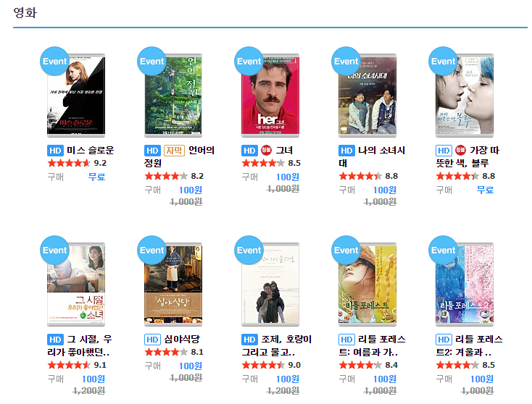Click the 100원 price for 그 시절, 우리가
Image resolution: width=532 pixels, height=404 pixels.
93,379
